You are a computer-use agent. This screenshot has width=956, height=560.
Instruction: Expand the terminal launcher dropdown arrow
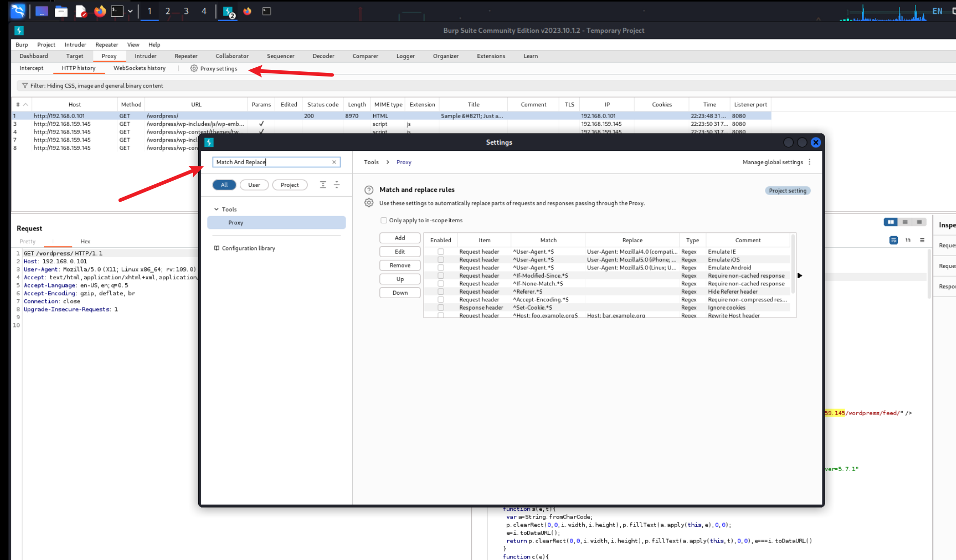pyautogui.click(x=130, y=11)
